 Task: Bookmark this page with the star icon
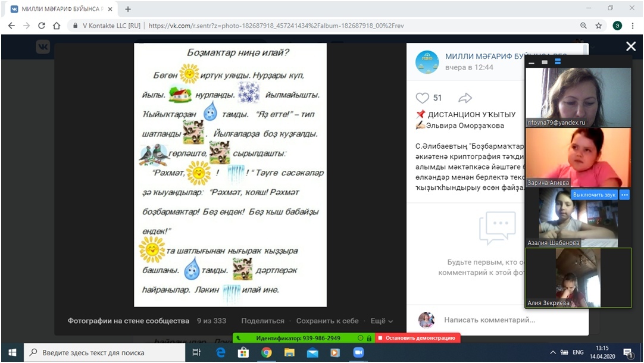[x=599, y=26]
